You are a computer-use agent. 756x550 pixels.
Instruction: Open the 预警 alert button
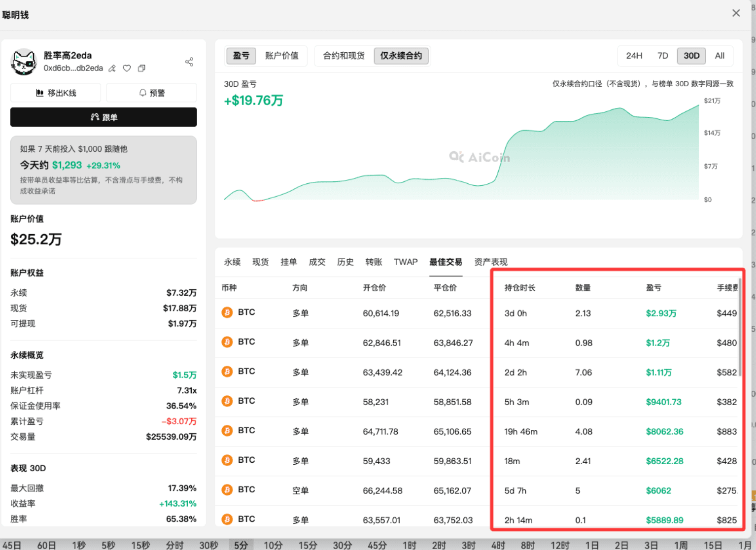tap(151, 93)
